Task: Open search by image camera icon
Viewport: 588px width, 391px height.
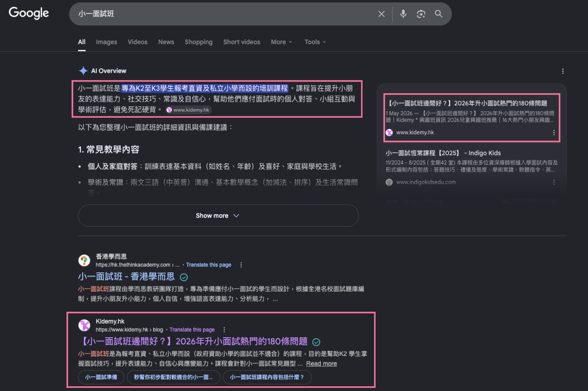Action: tap(421, 14)
